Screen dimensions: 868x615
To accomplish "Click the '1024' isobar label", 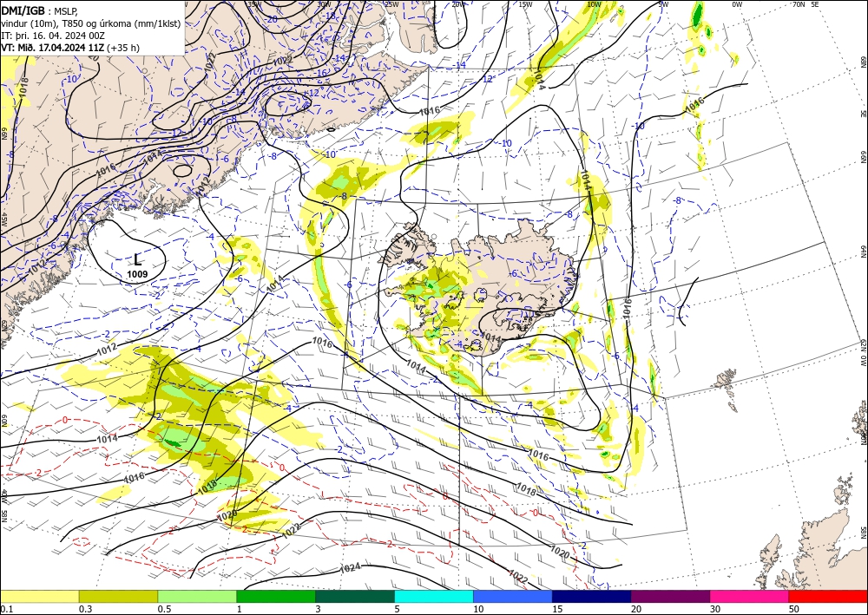I will 350,567.
